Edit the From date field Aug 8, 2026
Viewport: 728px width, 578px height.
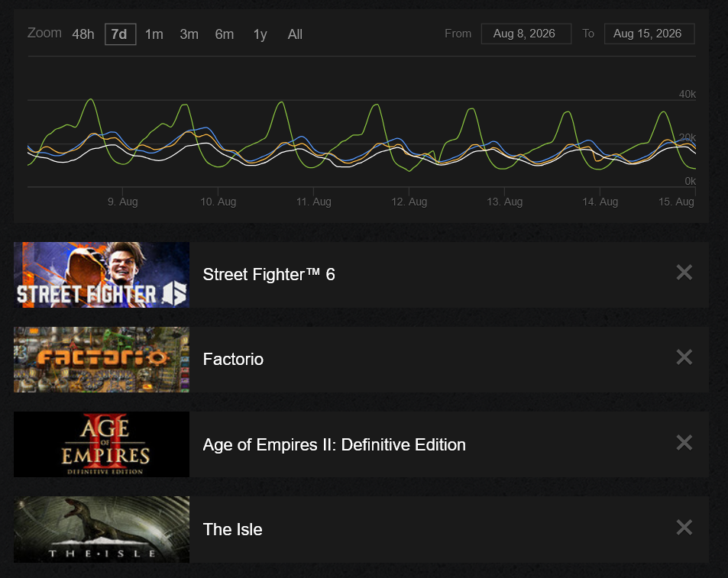click(x=526, y=34)
